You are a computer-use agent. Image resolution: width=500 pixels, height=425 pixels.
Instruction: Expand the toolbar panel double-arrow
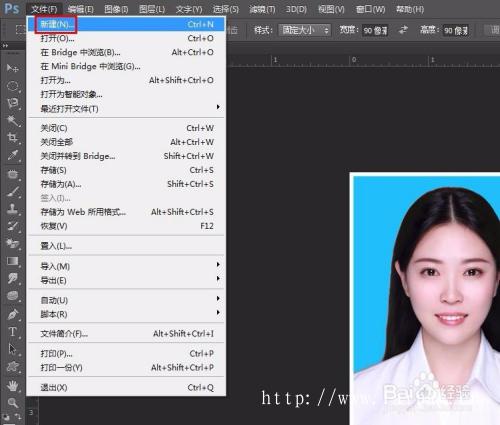click(x=5, y=46)
